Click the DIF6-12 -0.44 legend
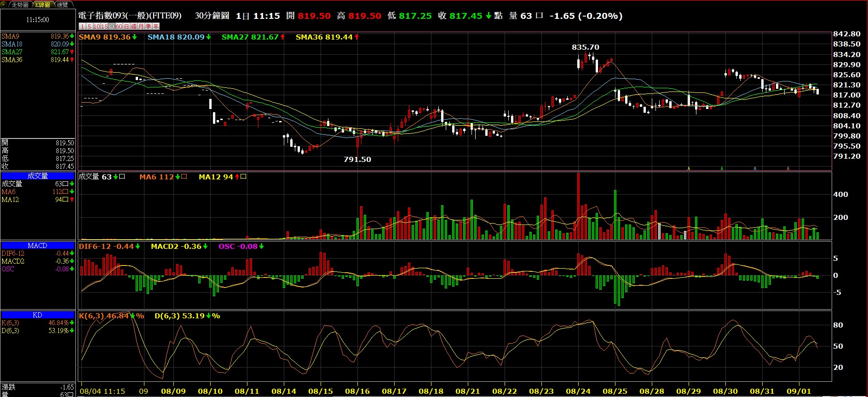Viewport: 868px width, 397px height. coord(109,247)
